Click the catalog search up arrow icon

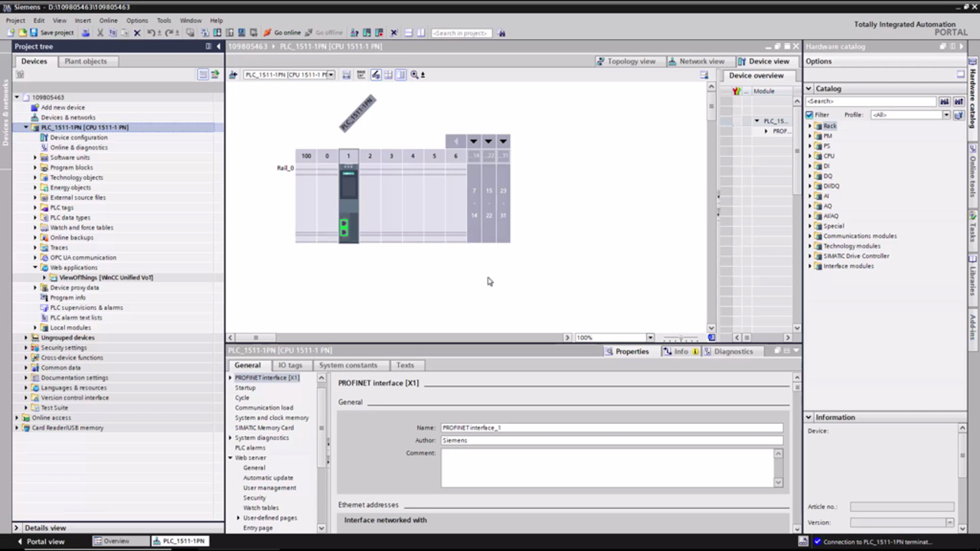(x=958, y=101)
